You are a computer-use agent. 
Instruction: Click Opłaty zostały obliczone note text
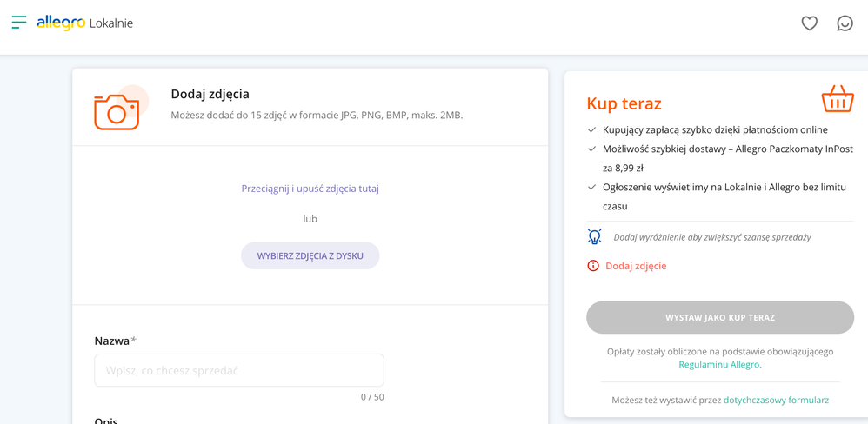(720, 358)
